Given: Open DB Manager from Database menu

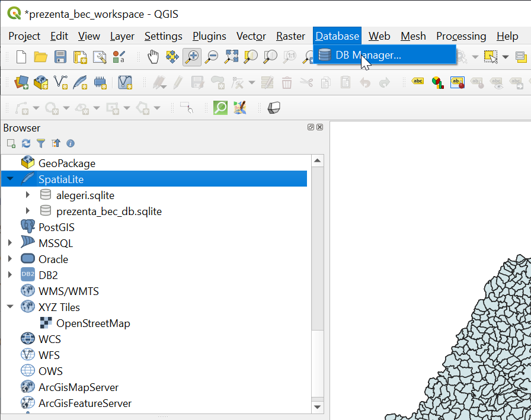Looking at the screenshot, I should pos(385,55).
